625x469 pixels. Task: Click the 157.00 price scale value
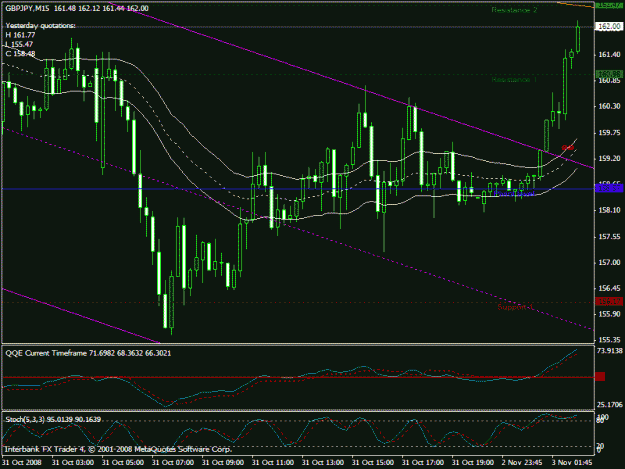tap(610, 263)
